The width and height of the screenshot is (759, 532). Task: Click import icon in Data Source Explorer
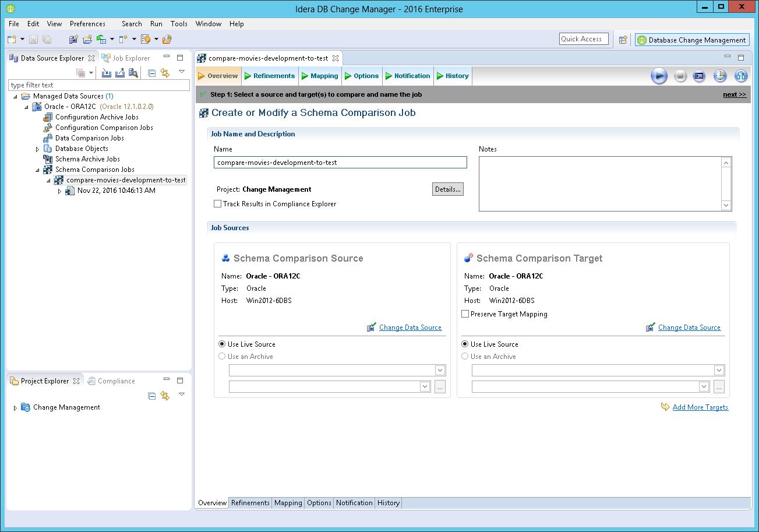(107, 73)
